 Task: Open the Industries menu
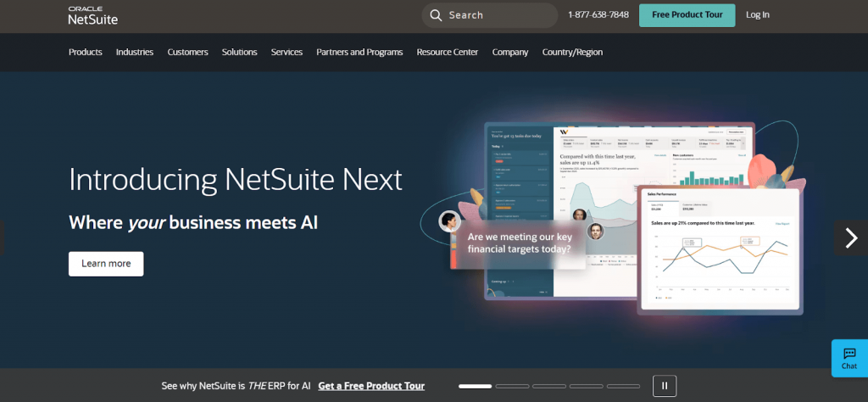(x=135, y=52)
